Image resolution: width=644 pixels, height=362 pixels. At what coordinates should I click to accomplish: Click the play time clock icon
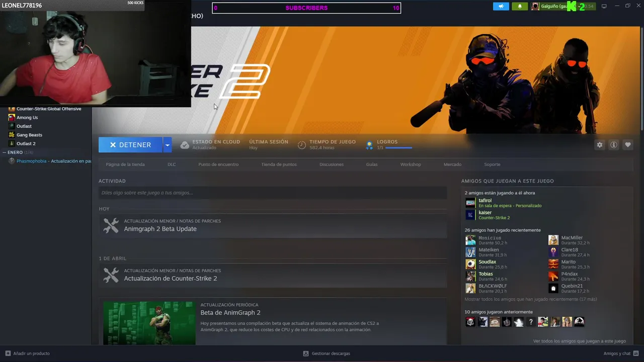301,145
